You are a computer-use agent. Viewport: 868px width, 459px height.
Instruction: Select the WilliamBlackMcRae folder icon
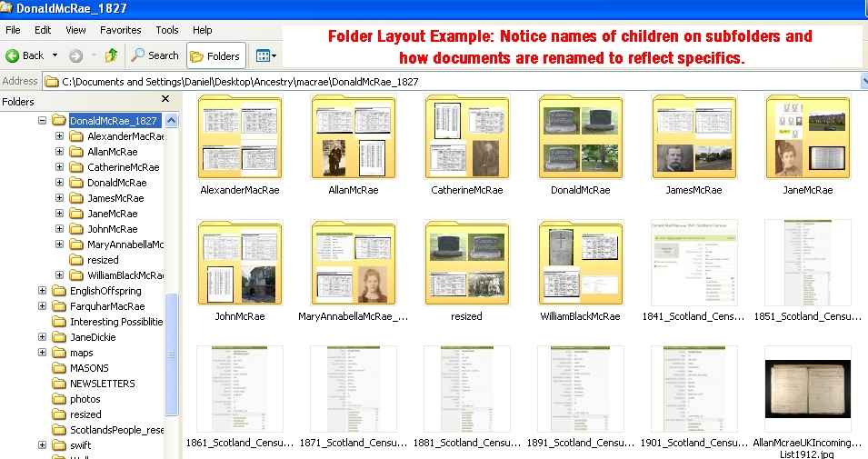[x=580, y=264]
